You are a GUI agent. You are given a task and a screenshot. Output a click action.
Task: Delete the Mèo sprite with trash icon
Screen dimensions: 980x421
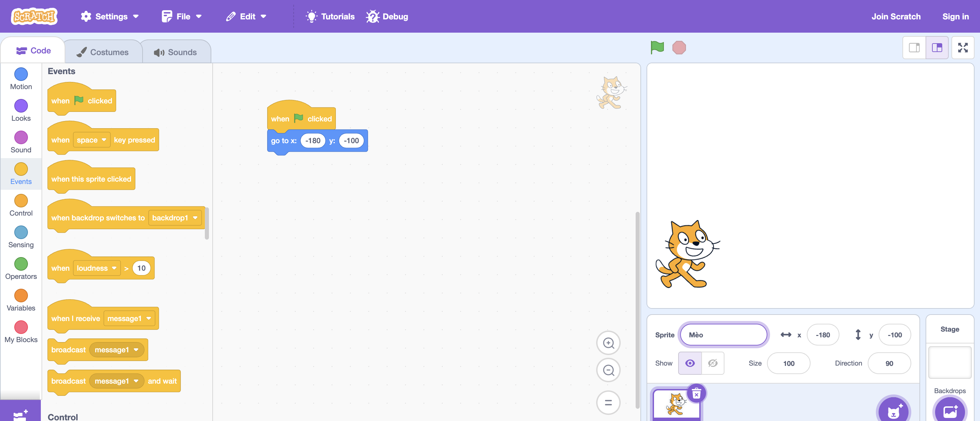(x=696, y=393)
